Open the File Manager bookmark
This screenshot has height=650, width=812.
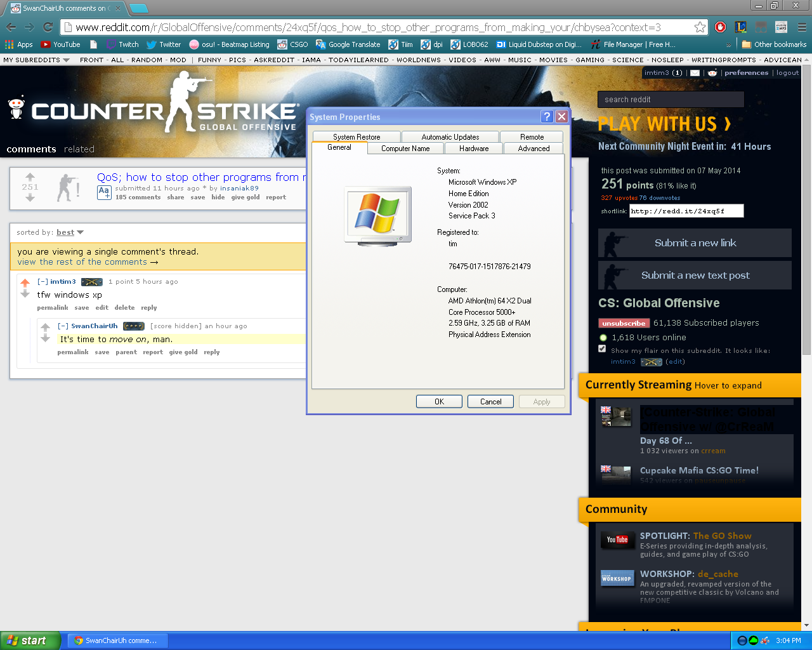point(633,44)
